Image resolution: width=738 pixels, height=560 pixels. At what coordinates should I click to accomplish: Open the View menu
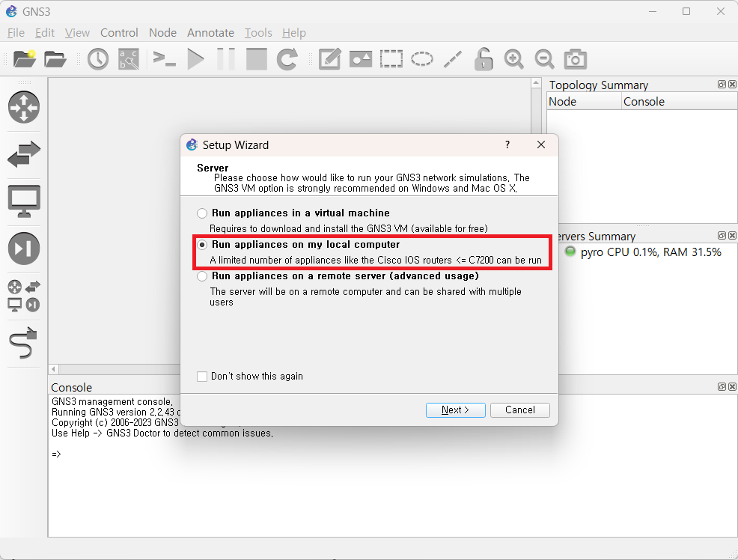point(77,32)
